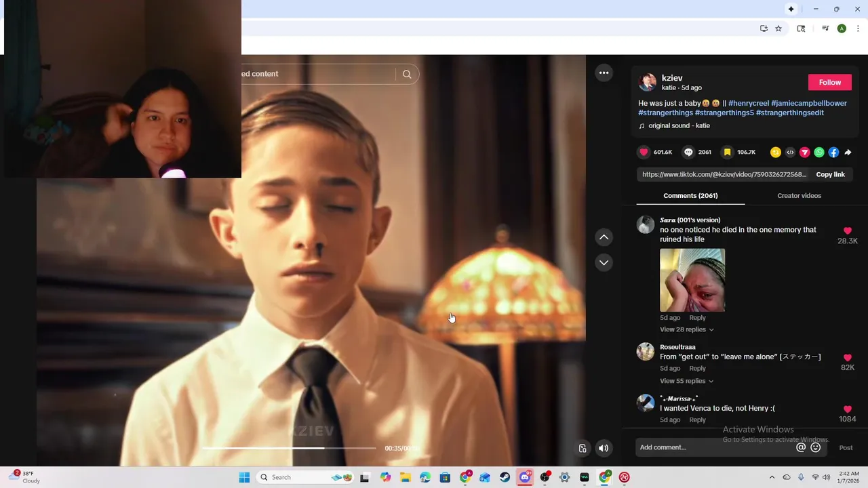868x488 pixels.
Task: Share the video to Facebook
Action: [x=833, y=152]
